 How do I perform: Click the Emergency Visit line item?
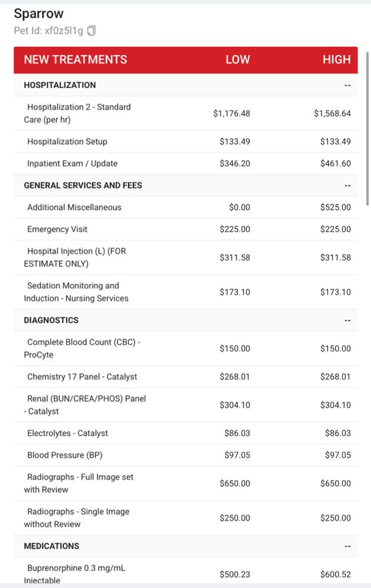click(57, 229)
